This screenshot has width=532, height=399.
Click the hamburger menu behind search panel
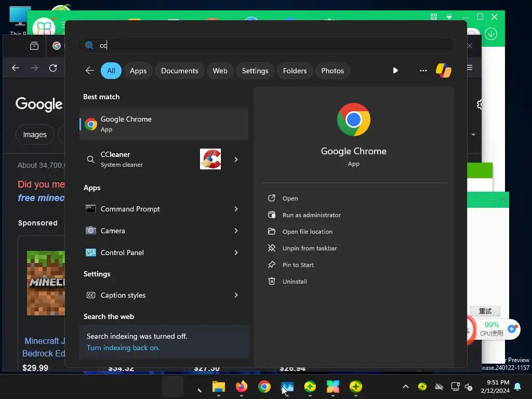[x=470, y=67]
